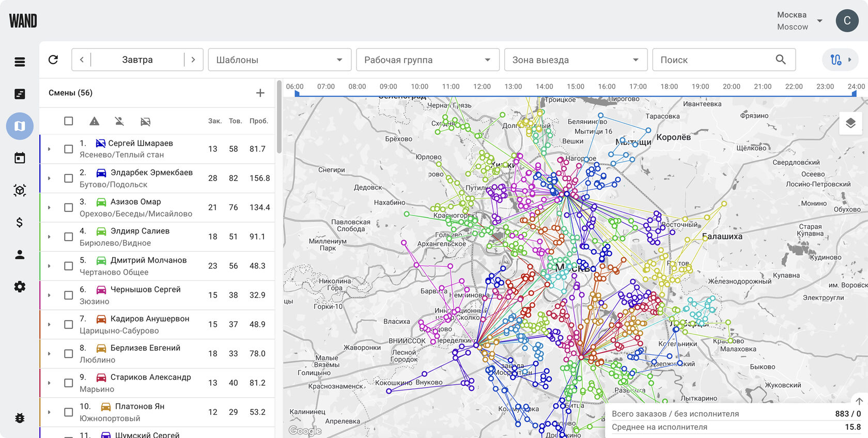Click the Смены (56) header
Viewport: 868px width, 438px height.
(x=71, y=93)
